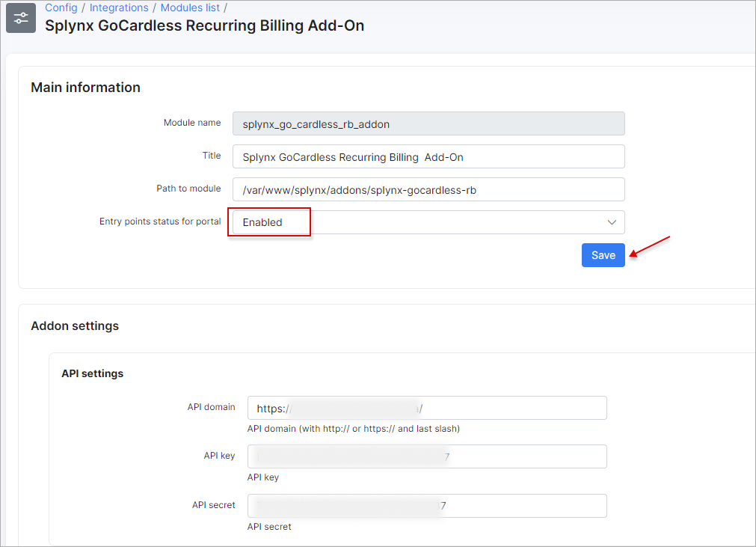
Task: Navigate to Modules list breadcrumb
Action: click(x=190, y=7)
